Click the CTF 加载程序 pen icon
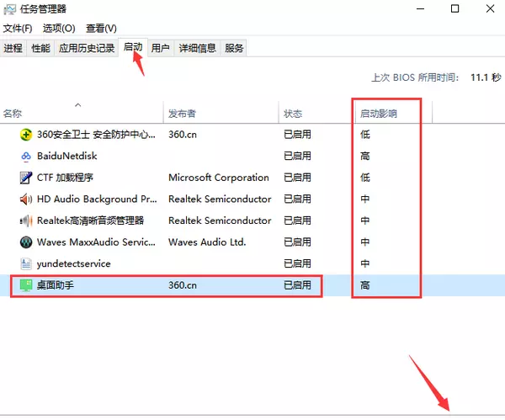 [x=26, y=178]
